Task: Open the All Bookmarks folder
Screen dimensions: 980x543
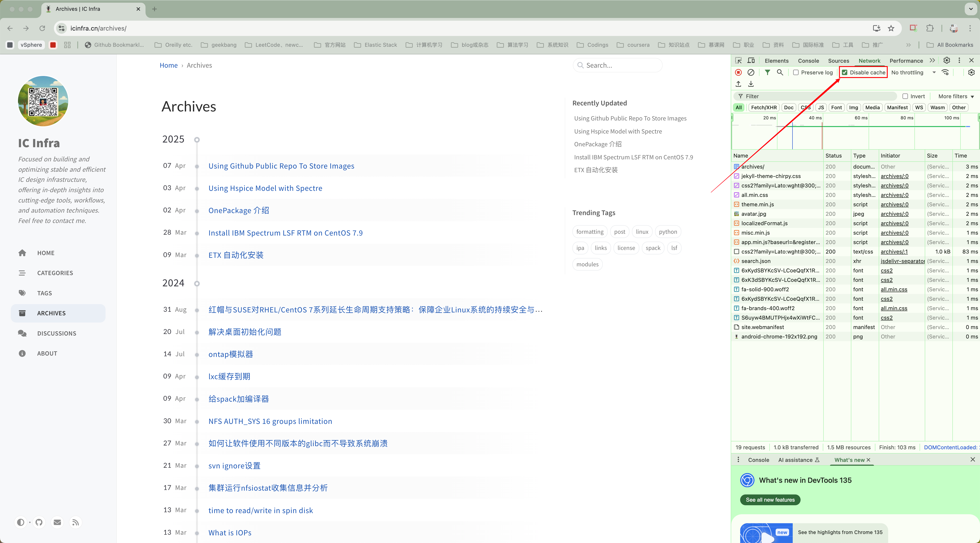Action: click(x=950, y=45)
